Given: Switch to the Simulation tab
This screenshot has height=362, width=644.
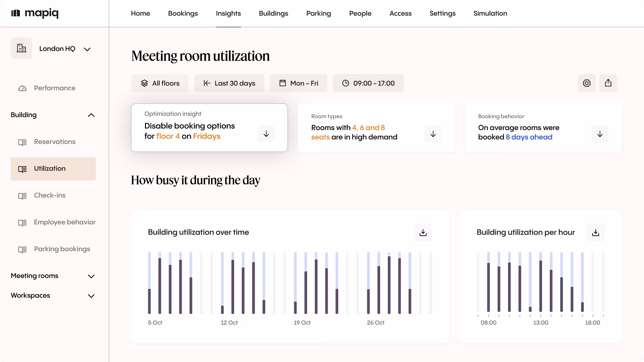Looking at the screenshot, I should coord(490,13).
